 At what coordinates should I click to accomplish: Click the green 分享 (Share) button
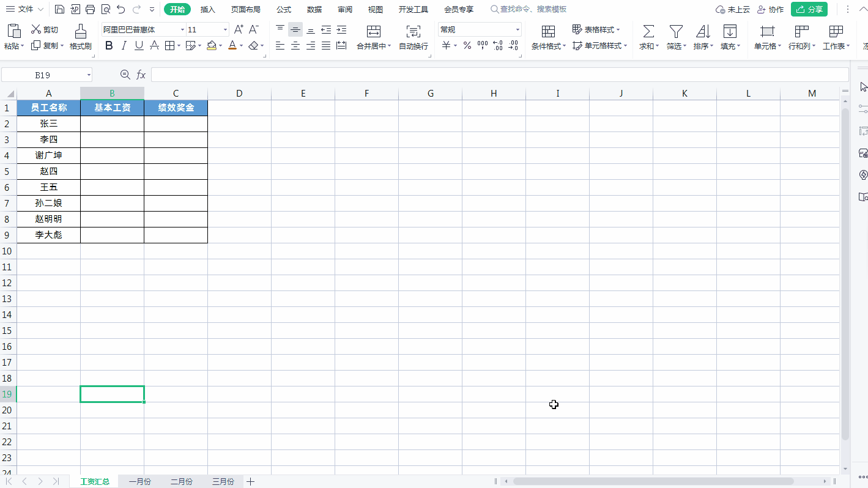(809, 9)
